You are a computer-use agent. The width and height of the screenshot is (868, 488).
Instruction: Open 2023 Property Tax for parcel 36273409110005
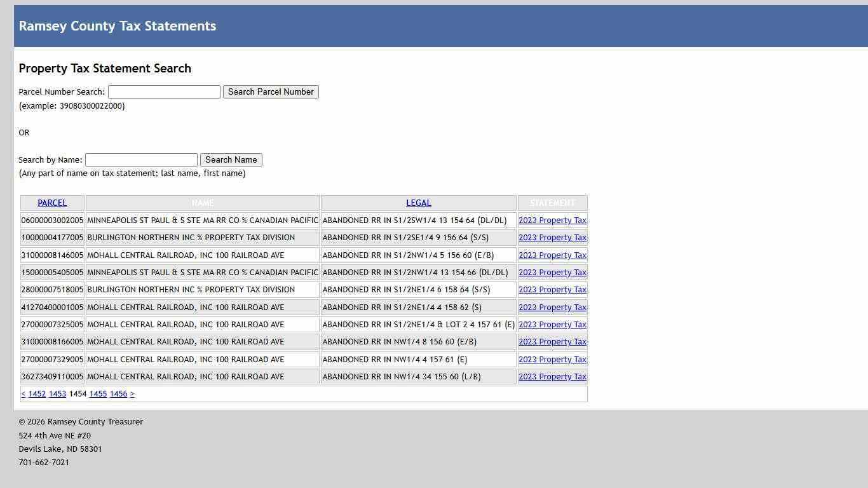552,376
